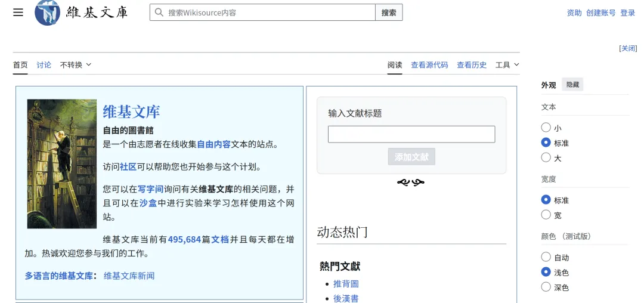Viewport: 644px width, 303px height.
Task: Open the 登录 login link
Action: pos(627,13)
